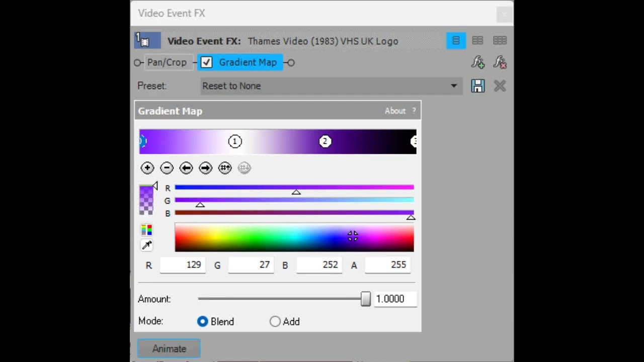
Task: Add a new gradient control point
Action: coord(147,168)
